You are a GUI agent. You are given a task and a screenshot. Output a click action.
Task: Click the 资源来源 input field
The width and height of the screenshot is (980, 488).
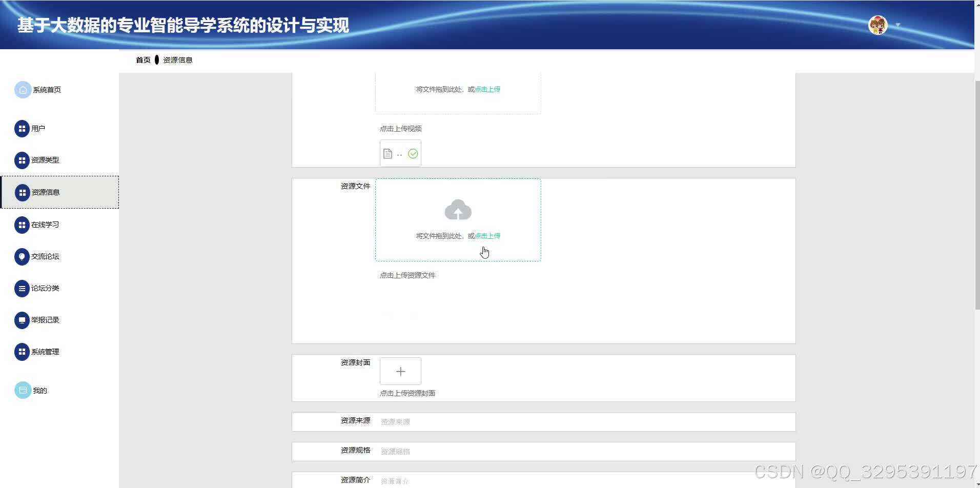click(513, 421)
